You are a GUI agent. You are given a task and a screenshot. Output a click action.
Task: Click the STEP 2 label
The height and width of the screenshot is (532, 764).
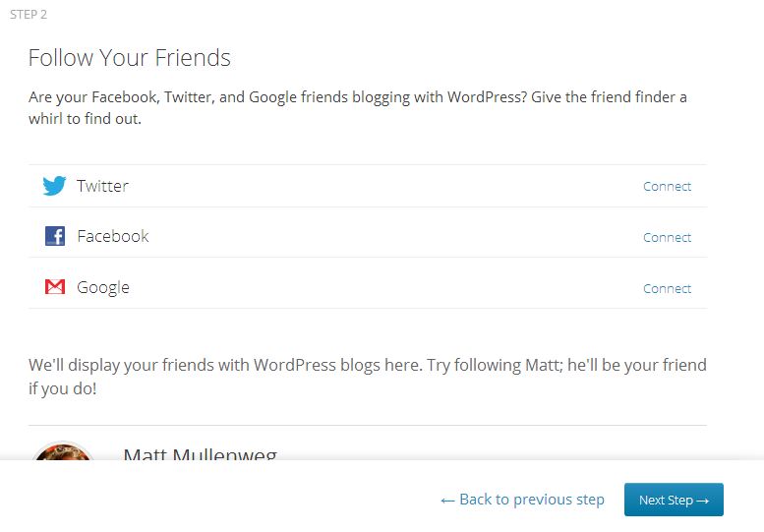[29, 15]
